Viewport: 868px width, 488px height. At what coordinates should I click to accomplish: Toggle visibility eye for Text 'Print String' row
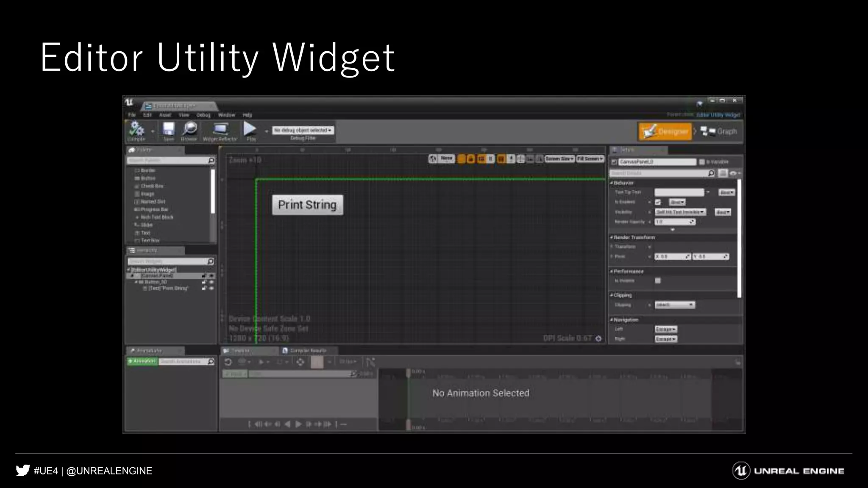211,288
